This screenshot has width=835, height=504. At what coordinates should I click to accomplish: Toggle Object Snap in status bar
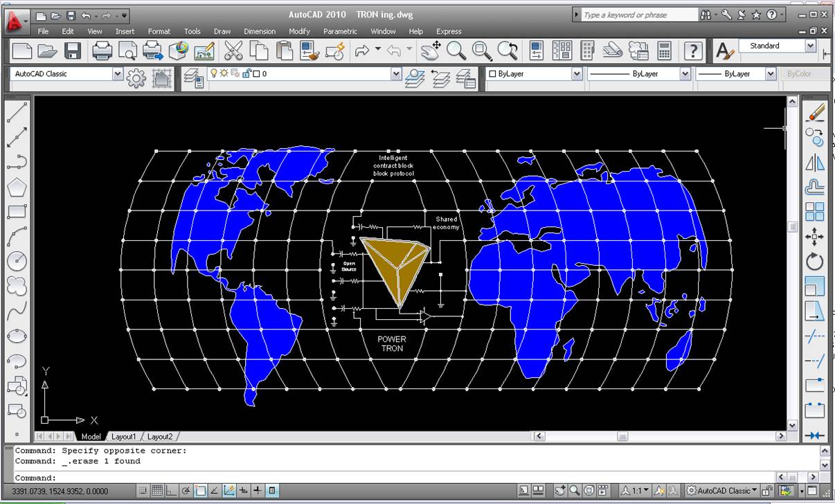point(199,490)
